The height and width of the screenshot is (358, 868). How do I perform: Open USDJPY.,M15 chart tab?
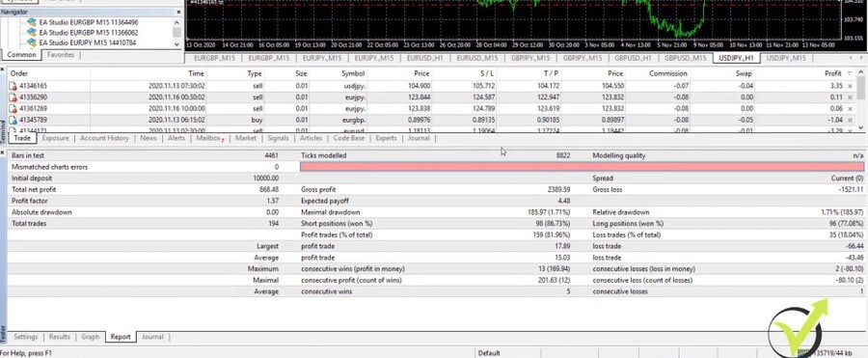tap(786, 58)
